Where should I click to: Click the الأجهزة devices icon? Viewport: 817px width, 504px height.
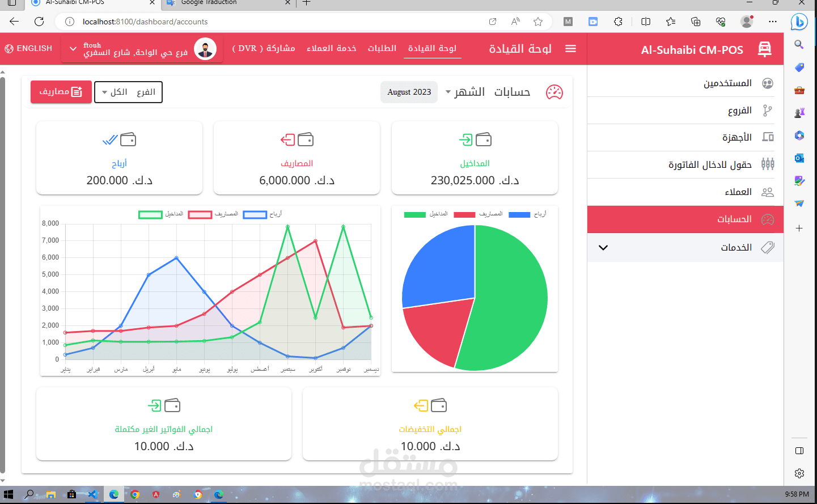768,137
